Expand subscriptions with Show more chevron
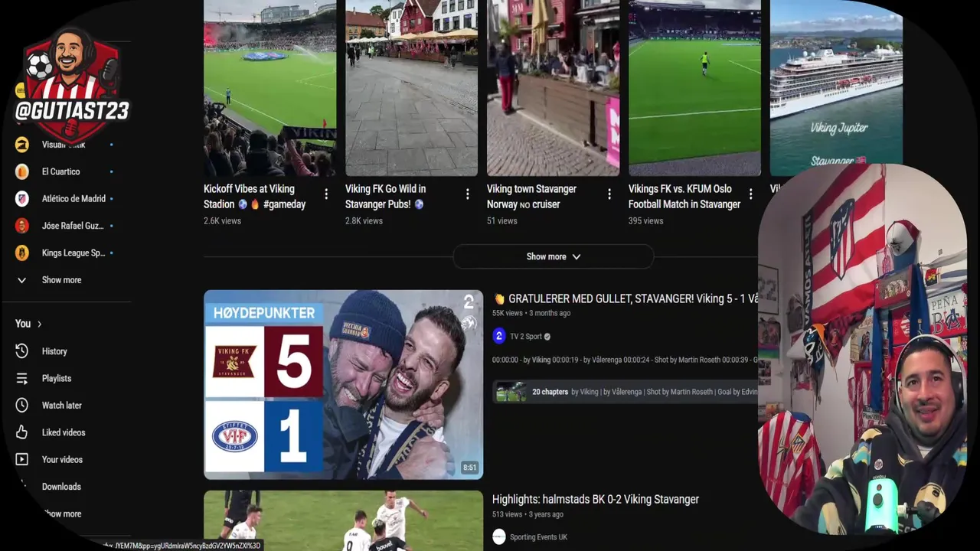This screenshot has width=980, height=551. 22,280
